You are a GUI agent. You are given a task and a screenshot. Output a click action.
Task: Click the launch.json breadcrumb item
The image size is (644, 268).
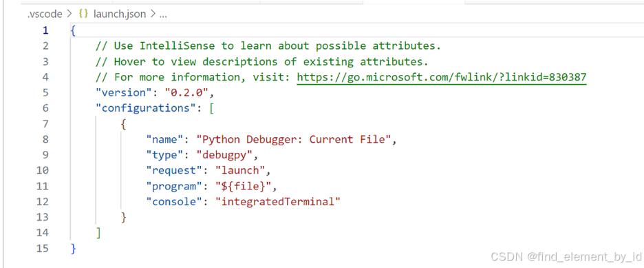pos(120,14)
